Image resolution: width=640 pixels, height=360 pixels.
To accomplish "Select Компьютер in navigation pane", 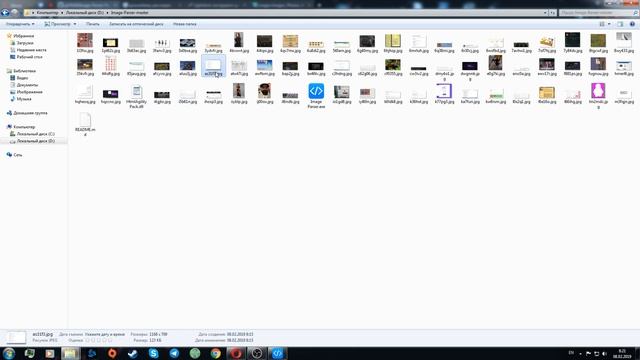I will 24,127.
